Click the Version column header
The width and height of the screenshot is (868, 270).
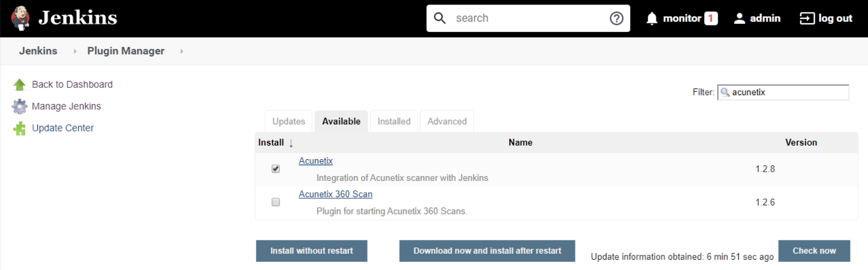(x=801, y=142)
